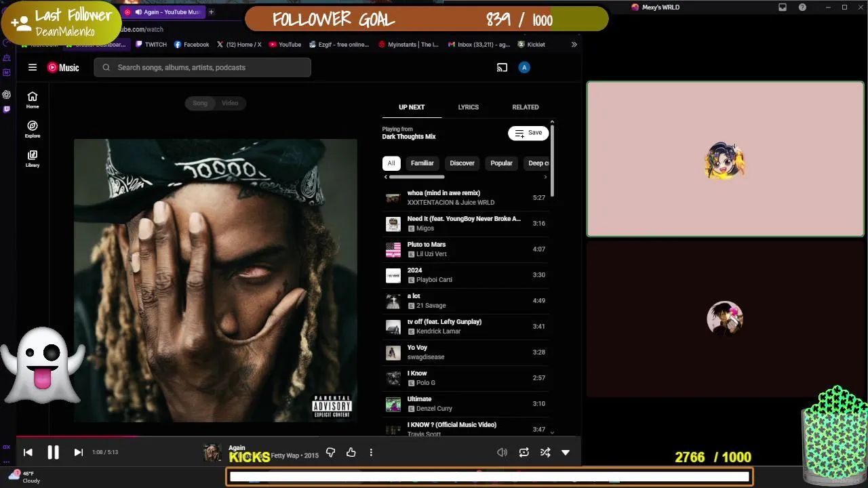Toggle shuffle in the player bar
The image size is (868, 488).
tap(545, 452)
